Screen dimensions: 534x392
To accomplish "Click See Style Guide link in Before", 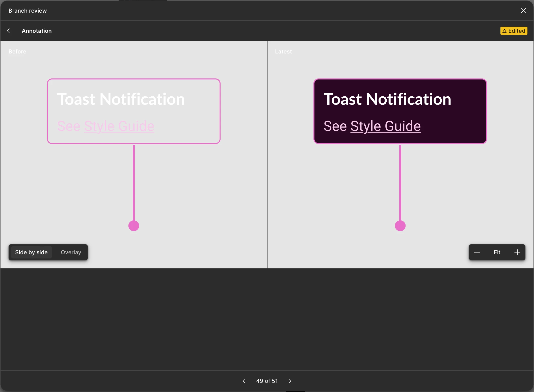I will coord(119,126).
